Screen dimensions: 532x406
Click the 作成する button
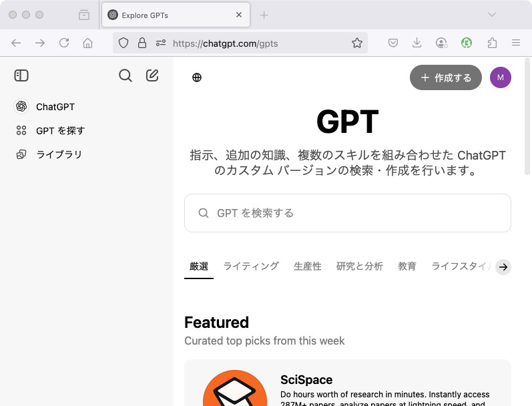pos(445,77)
